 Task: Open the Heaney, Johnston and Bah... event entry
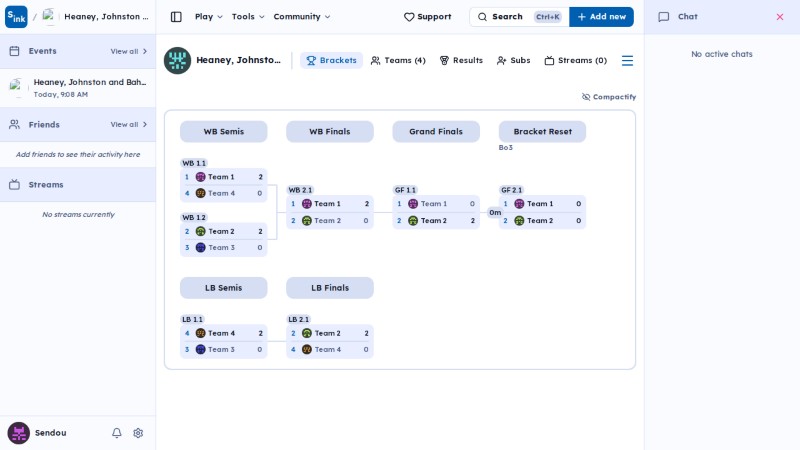click(x=78, y=88)
